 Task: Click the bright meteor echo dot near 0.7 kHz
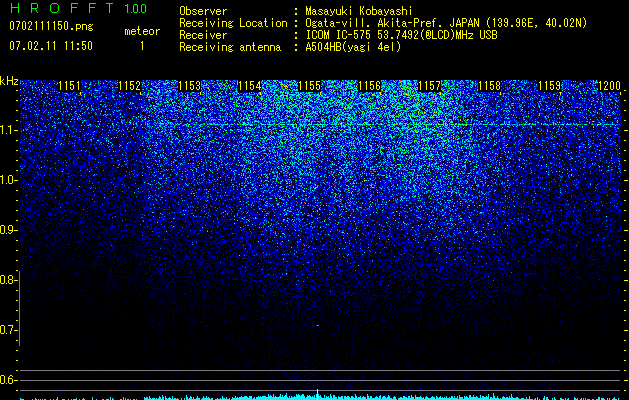[x=318, y=325]
